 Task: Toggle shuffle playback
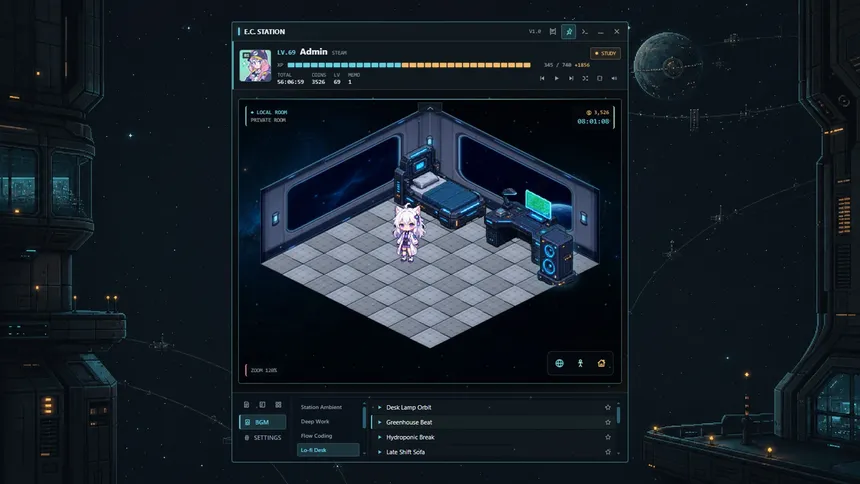585,78
